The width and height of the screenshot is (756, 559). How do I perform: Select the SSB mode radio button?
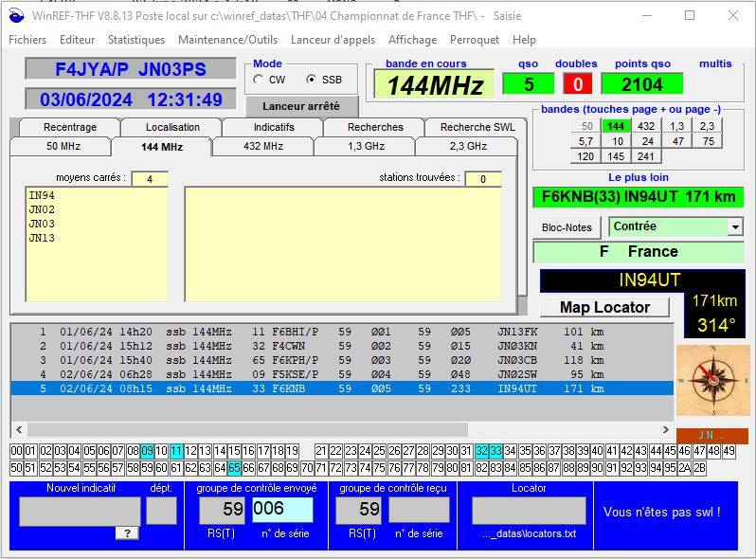pos(312,81)
